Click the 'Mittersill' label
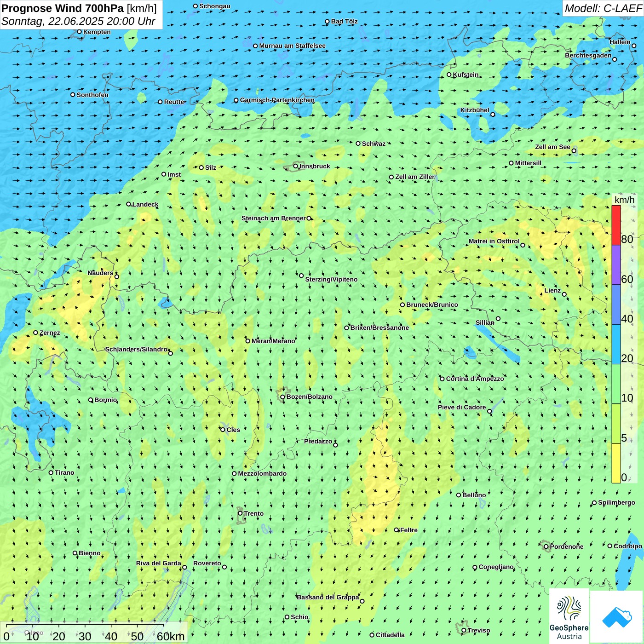Image resolution: width=644 pixels, height=644 pixels. tap(528, 163)
